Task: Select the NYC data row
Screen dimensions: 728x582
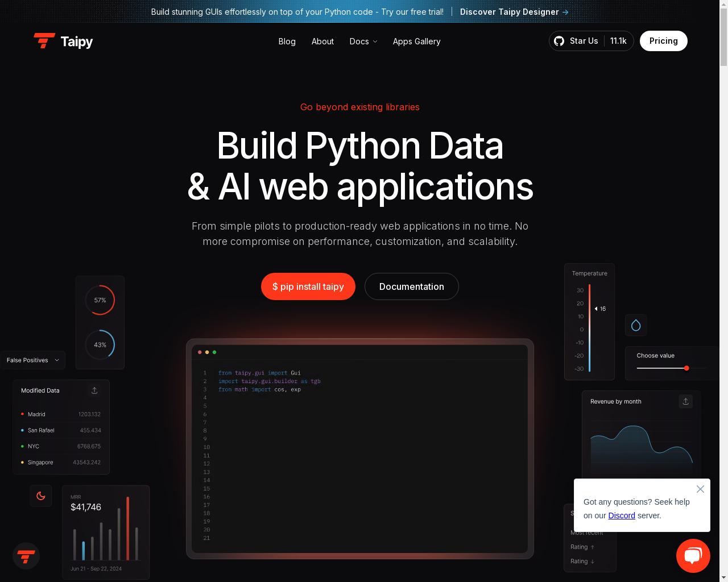Action: point(61,446)
